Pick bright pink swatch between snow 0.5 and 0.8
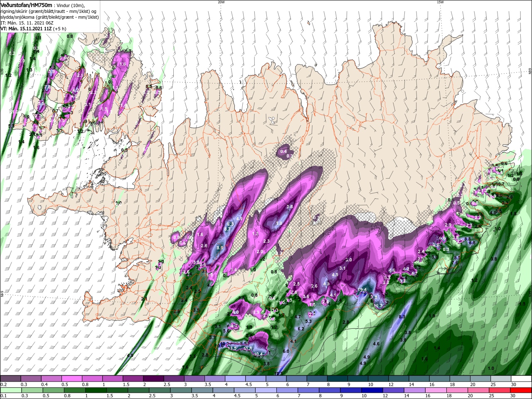532x399 pixels. tap(71, 379)
